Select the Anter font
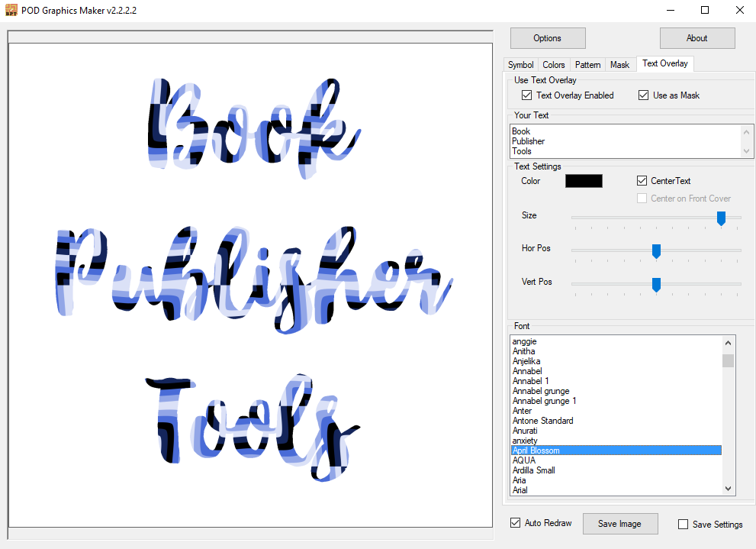 [x=616, y=411]
